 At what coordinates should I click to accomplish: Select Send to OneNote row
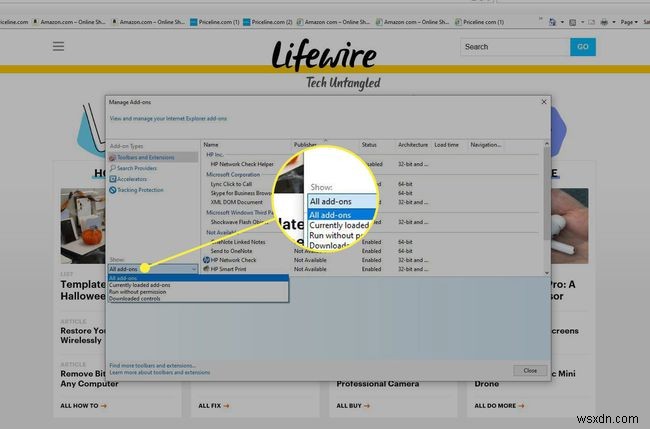tap(231, 251)
